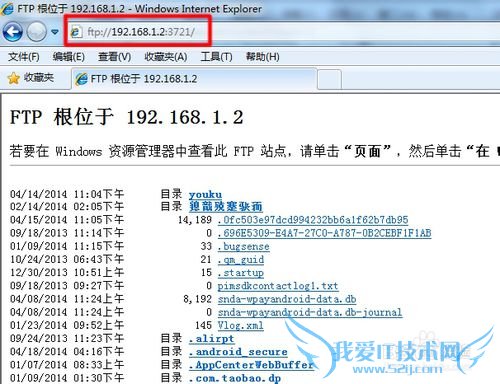Click the file size 145
This screenshot has width=500, height=384.
(x=204, y=325)
